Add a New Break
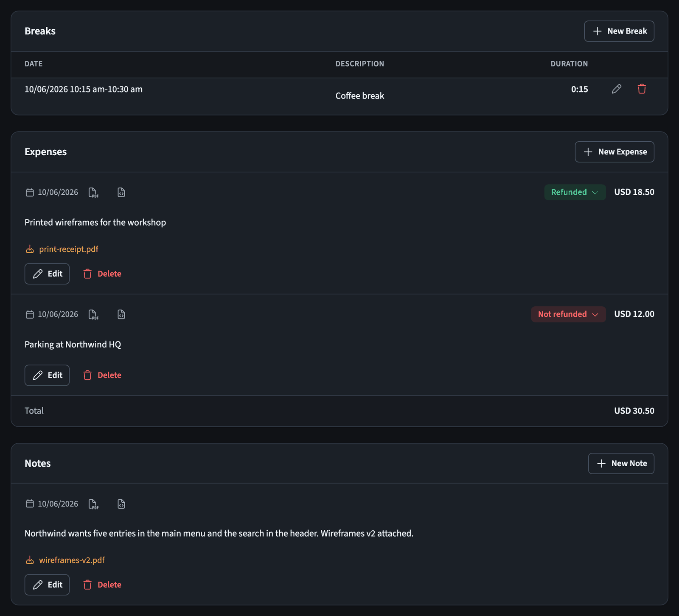The height and width of the screenshot is (616, 679). pyautogui.click(x=619, y=31)
